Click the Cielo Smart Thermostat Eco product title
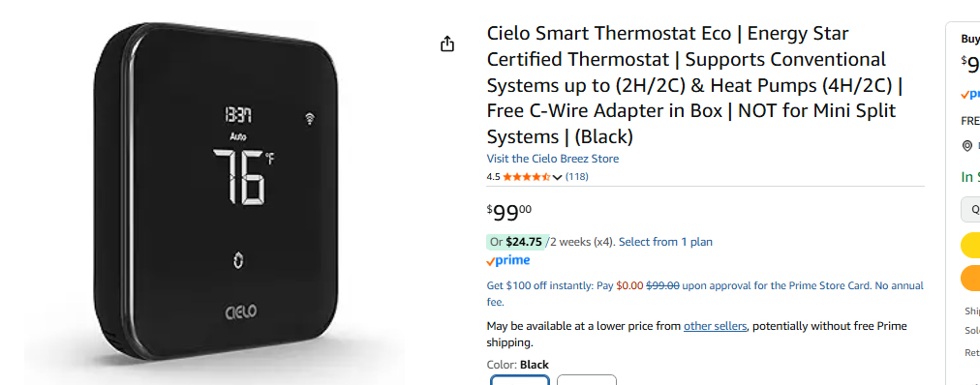The width and height of the screenshot is (980, 385). tap(694, 84)
